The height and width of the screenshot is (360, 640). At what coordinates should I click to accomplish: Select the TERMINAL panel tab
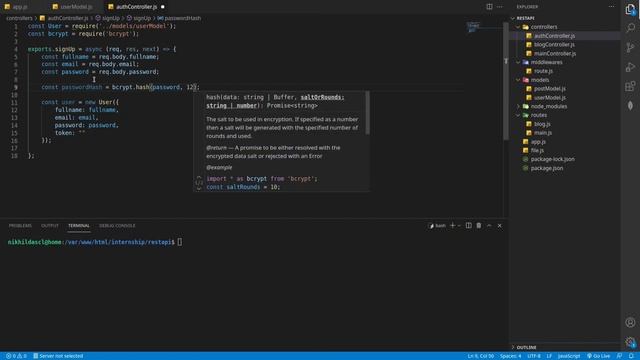click(x=79, y=225)
